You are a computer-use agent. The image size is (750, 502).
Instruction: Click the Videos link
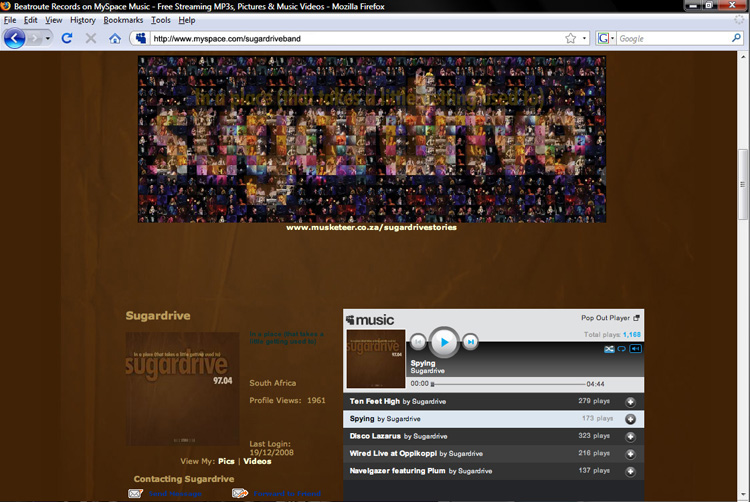click(x=257, y=461)
